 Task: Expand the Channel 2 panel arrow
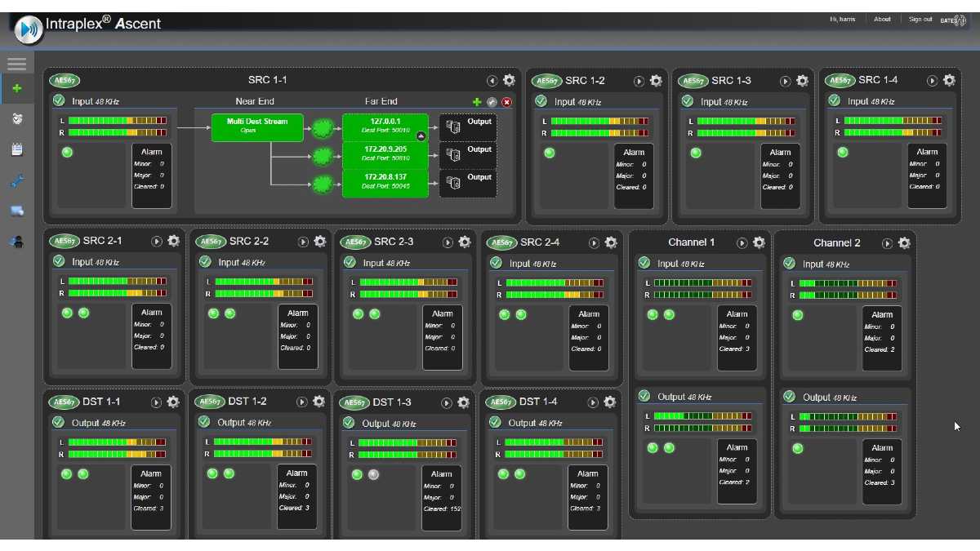click(x=887, y=243)
